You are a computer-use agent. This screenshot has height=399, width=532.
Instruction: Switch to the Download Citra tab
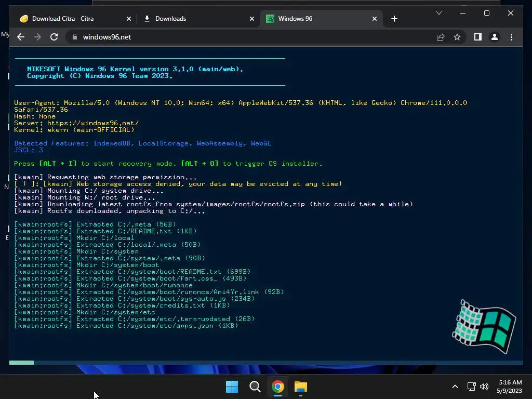click(x=74, y=19)
